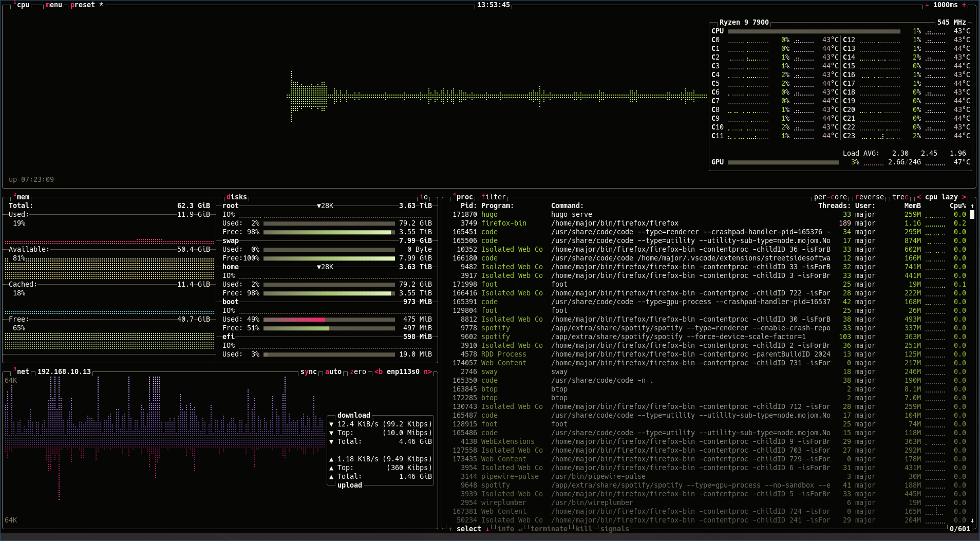The width and height of the screenshot is (980, 541).
Task: Collapse the home disk entry arrow
Action: coord(320,267)
